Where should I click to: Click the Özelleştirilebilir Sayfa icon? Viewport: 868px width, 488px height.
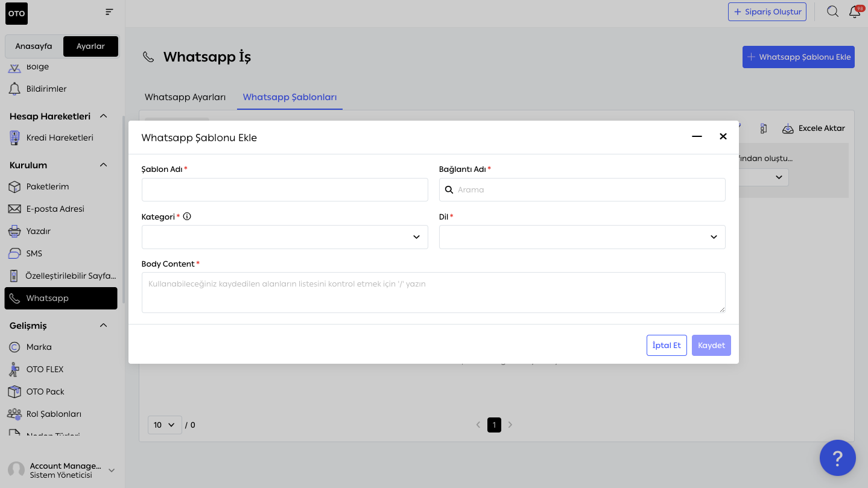14,276
